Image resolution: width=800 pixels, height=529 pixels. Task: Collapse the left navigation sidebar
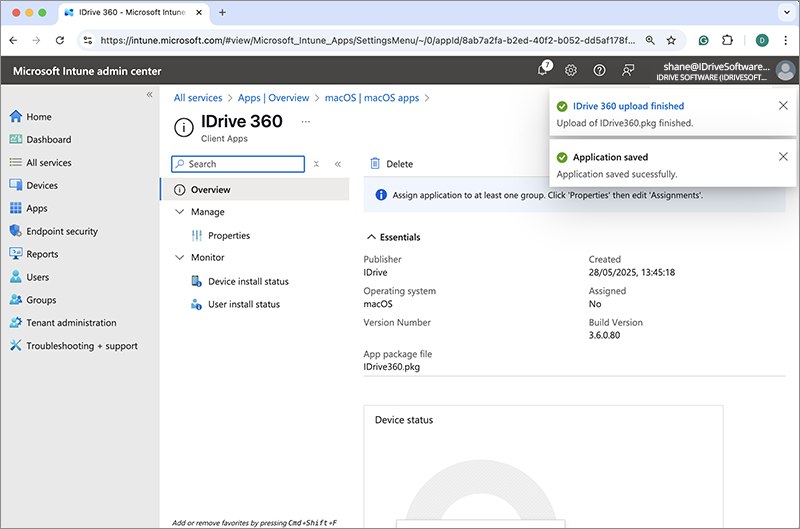click(x=149, y=94)
